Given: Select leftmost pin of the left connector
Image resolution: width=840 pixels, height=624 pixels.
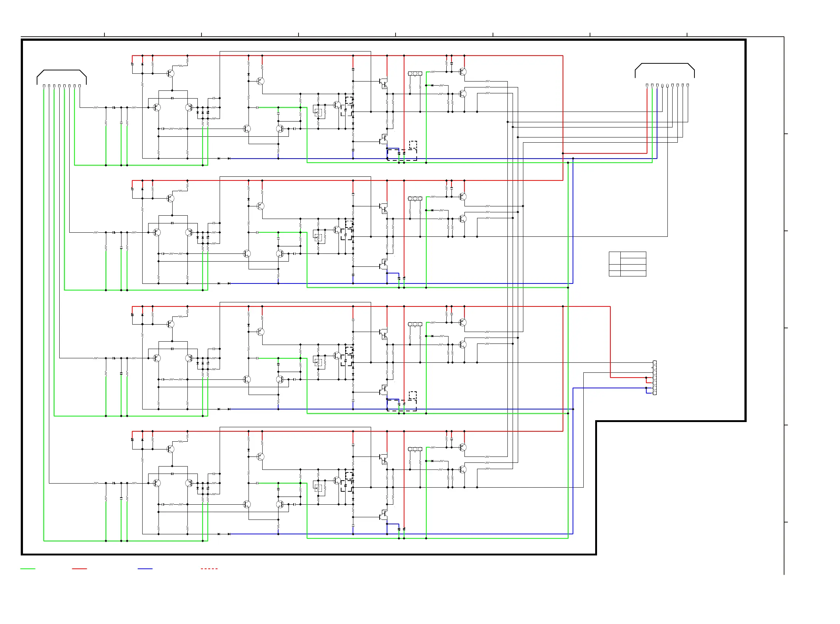Looking at the screenshot, I should (x=44, y=86).
